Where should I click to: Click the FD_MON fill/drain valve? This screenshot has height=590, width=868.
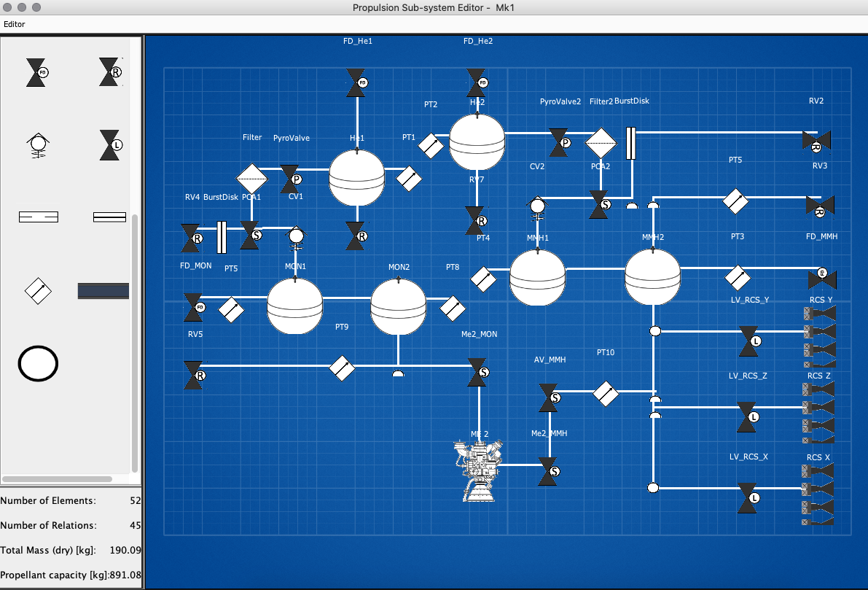click(x=195, y=308)
